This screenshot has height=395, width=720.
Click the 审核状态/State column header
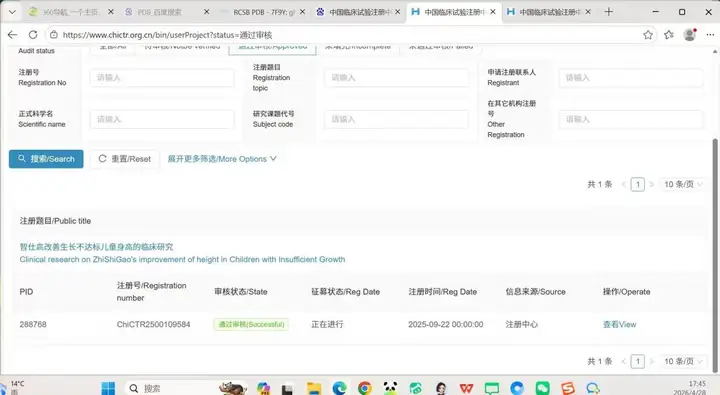click(241, 292)
